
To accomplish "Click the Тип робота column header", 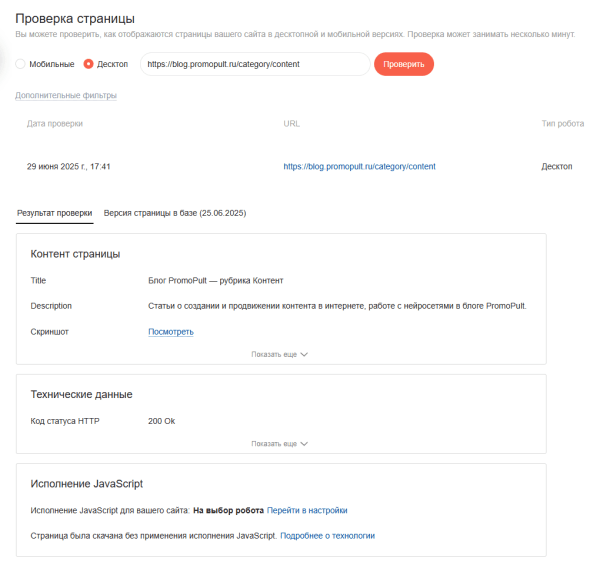I will [562, 124].
